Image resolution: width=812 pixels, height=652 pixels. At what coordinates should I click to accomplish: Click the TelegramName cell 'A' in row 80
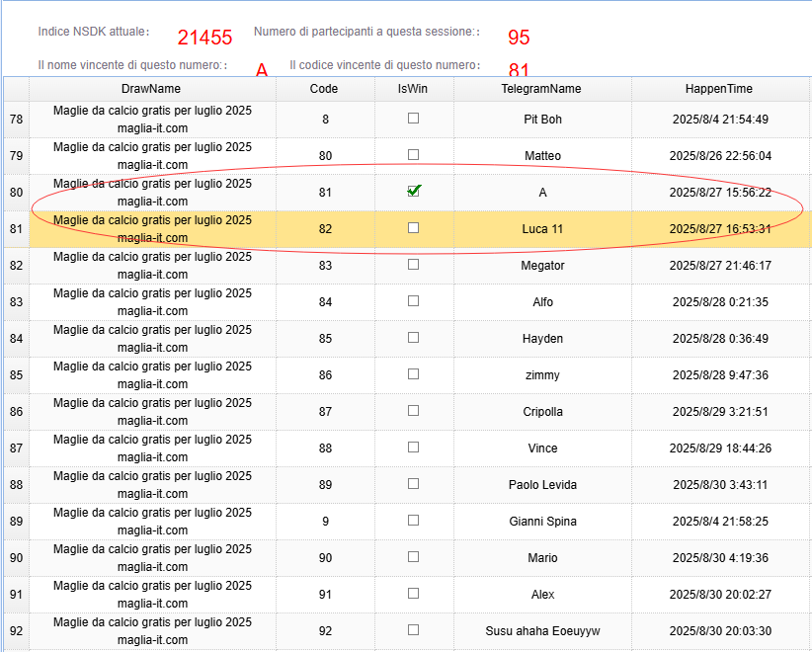click(542, 192)
